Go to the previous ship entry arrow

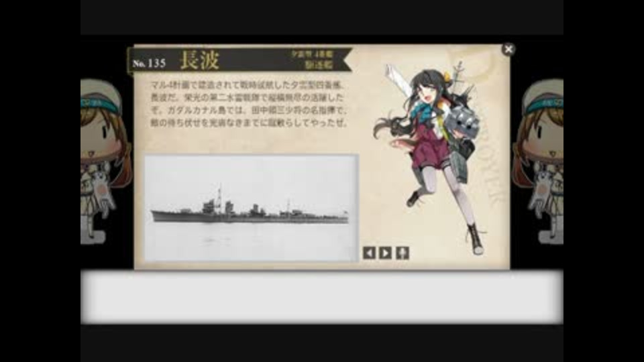click(x=369, y=253)
